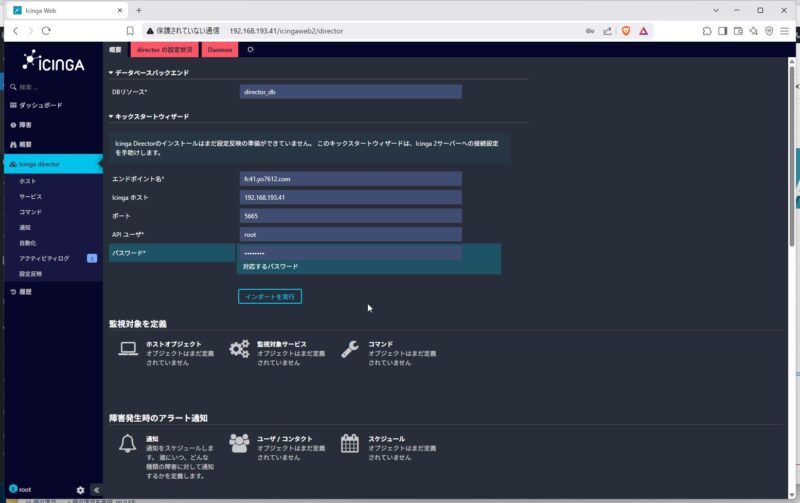Open 通知 bell icon
The width and height of the screenshot is (800, 503).
128,443
